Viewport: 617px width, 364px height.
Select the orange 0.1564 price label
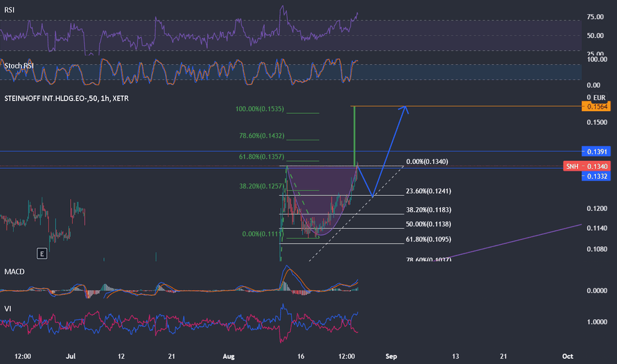pos(596,107)
